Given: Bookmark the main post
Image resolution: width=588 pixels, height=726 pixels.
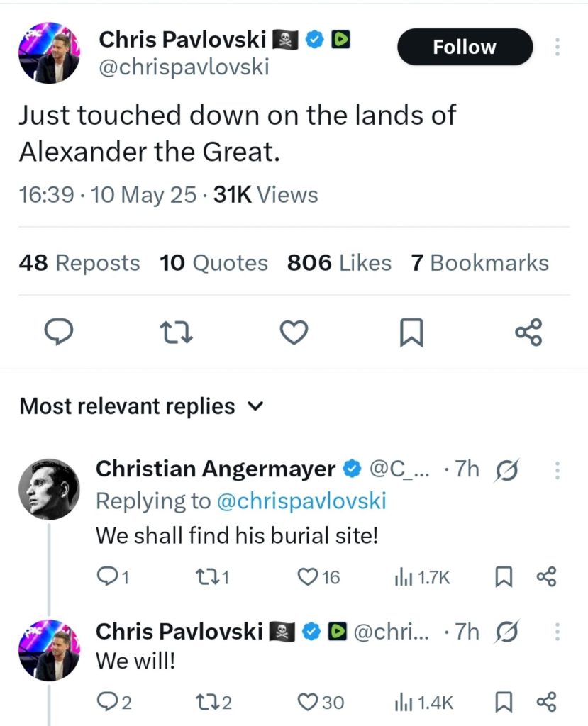Looking at the screenshot, I should point(411,333).
